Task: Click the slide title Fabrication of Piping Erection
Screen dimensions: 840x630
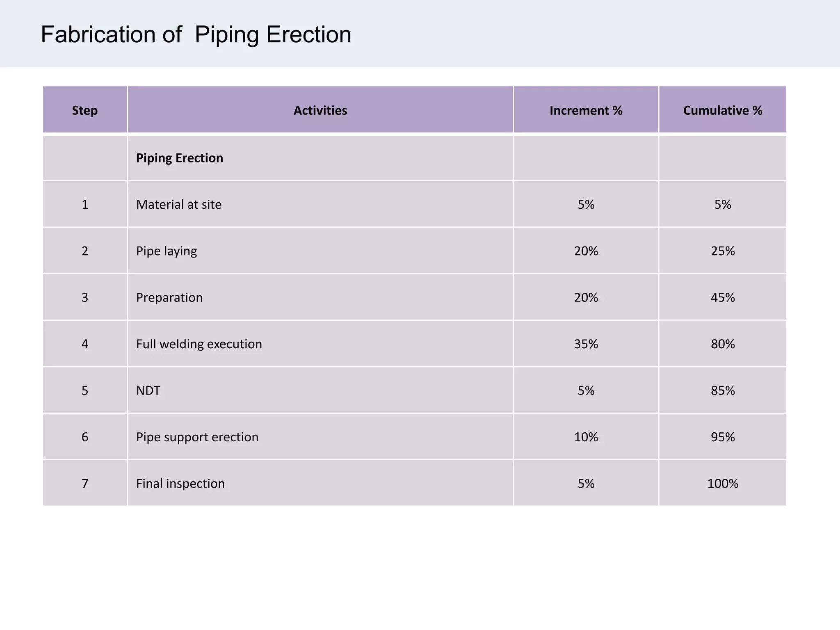Action: pos(196,34)
